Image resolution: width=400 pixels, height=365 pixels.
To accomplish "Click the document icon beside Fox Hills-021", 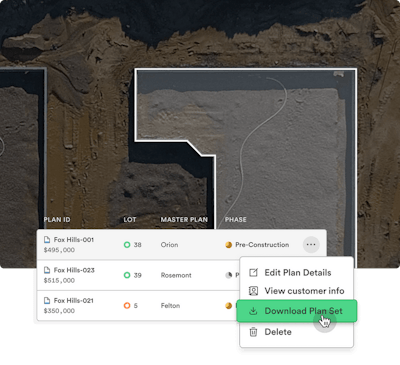I will pyautogui.click(x=47, y=300).
